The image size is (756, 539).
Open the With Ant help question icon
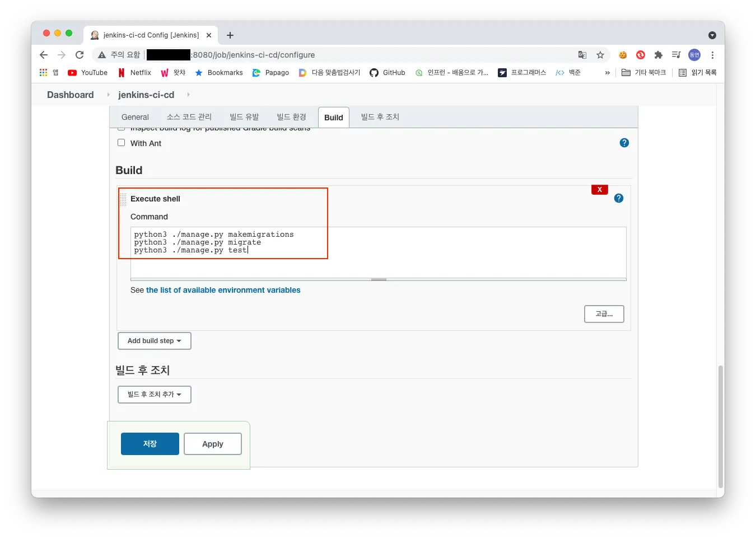pyautogui.click(x=624, y=143)
